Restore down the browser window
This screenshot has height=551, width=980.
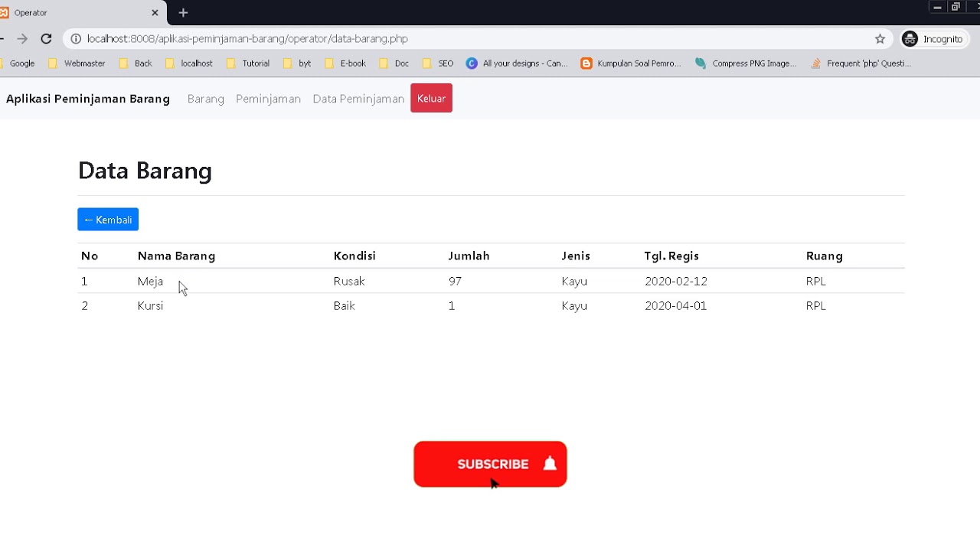point(955,7)
